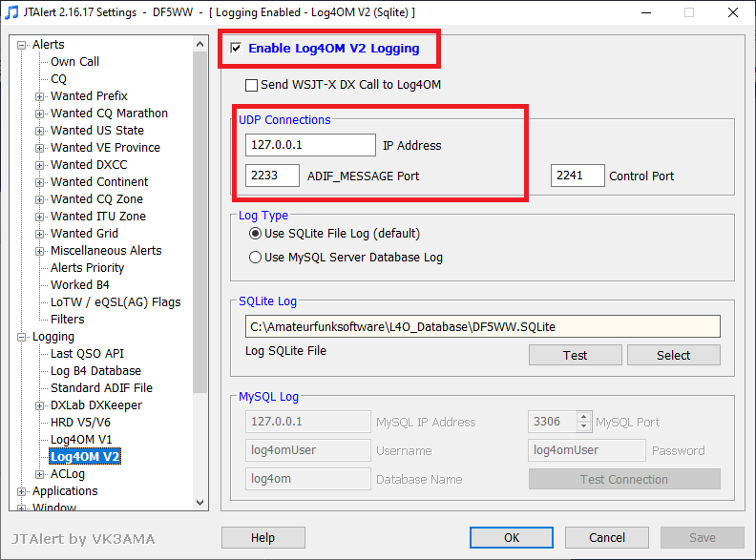The height and width of the screenshot is (560, 756).
Task: Increase the MySQL Port spinner
Action: [x=584, y=416]
